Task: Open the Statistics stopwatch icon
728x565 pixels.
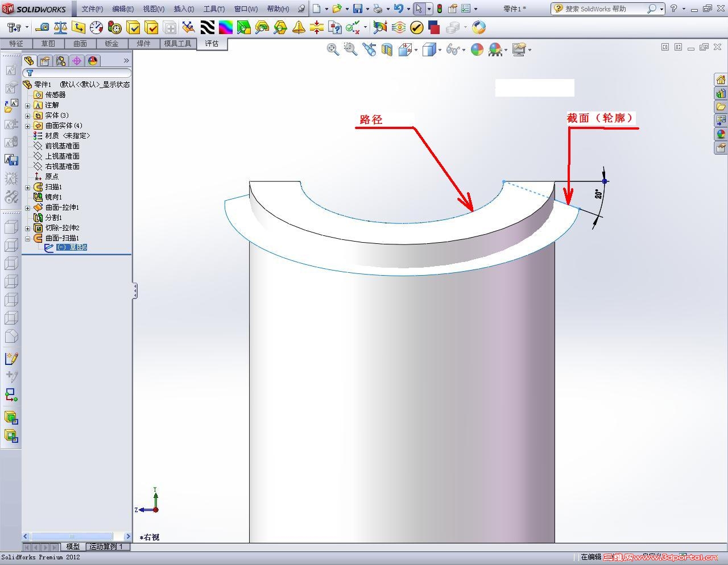Action: (x=114, y=27)
